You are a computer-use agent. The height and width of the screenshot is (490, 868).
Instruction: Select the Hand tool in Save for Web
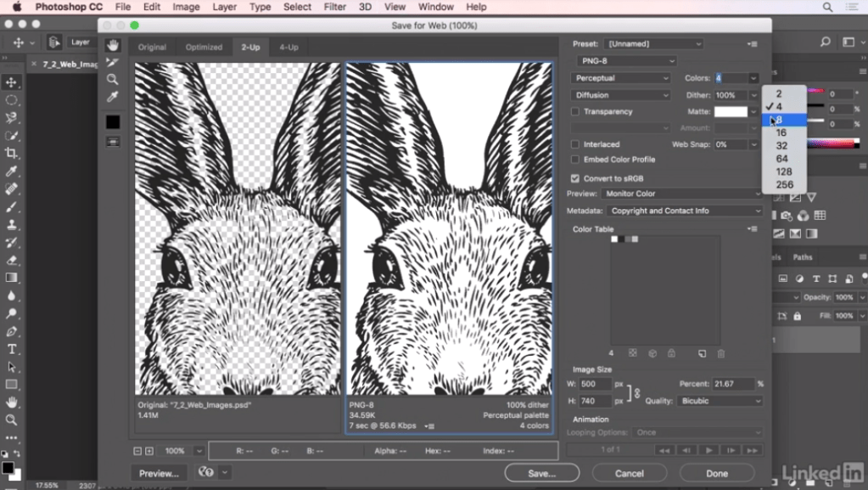point(113,46)
